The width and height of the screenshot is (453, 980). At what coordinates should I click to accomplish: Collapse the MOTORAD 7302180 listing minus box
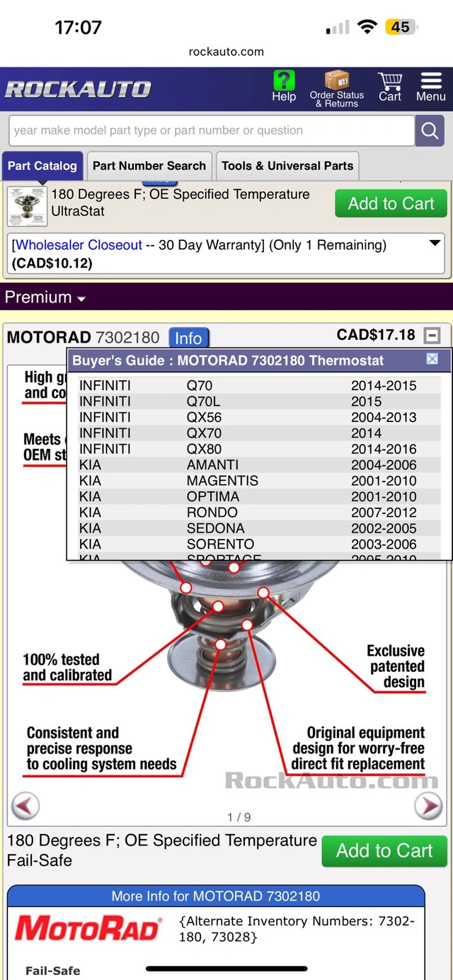click(432, 335)
